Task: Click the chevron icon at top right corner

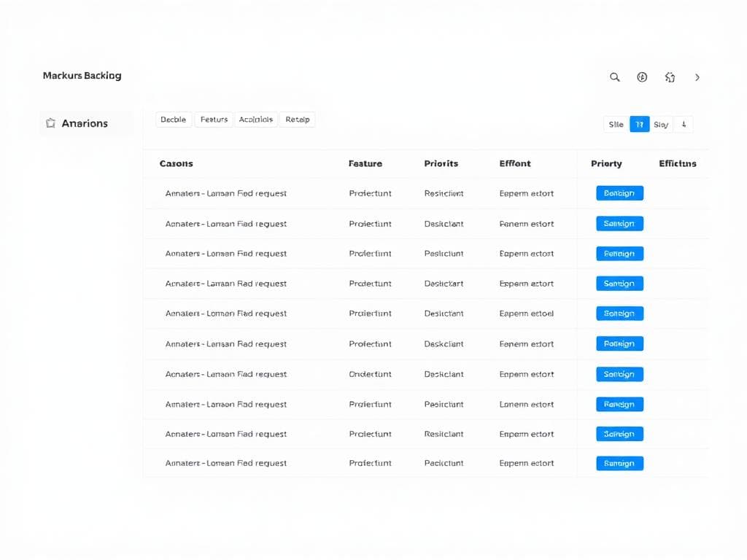Action: [697, 77]
